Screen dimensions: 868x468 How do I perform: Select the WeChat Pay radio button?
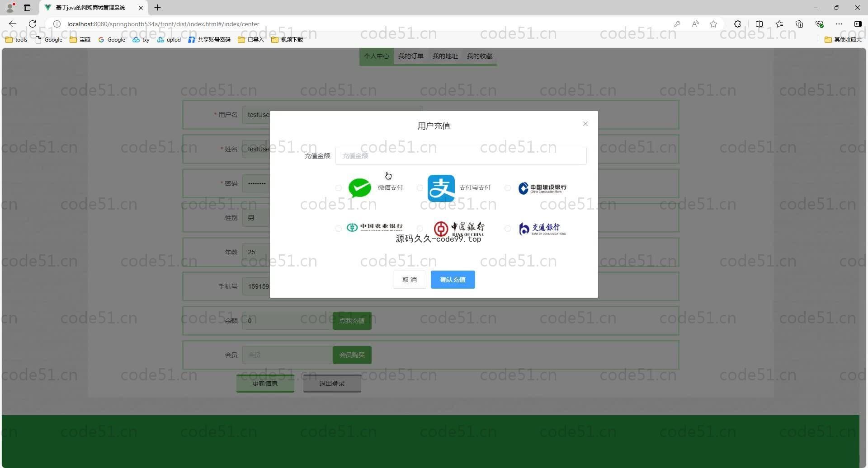(x=339, y=188)
